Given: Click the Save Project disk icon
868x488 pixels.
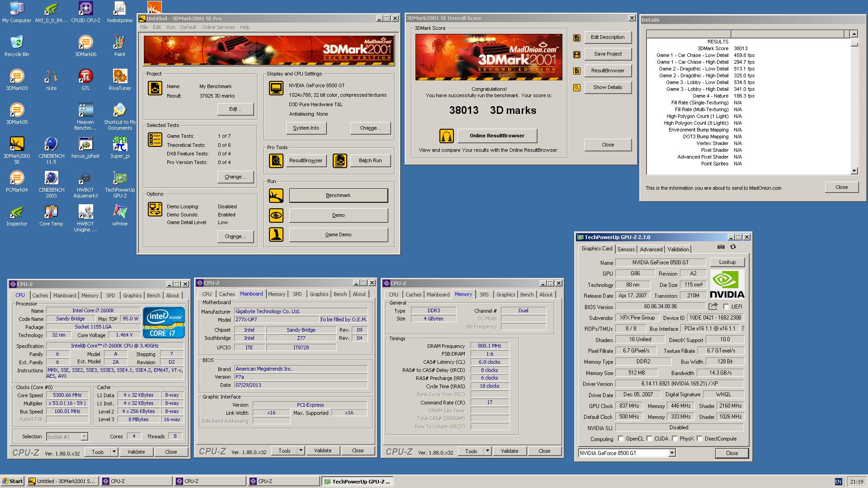Looking at the screenshot, I should click(x=577, y=54).
